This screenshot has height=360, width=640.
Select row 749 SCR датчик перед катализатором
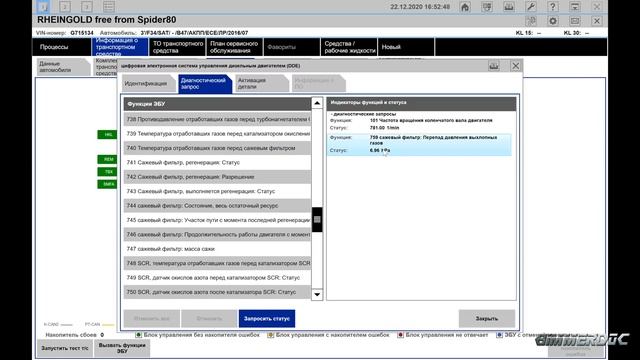point(217,278)
